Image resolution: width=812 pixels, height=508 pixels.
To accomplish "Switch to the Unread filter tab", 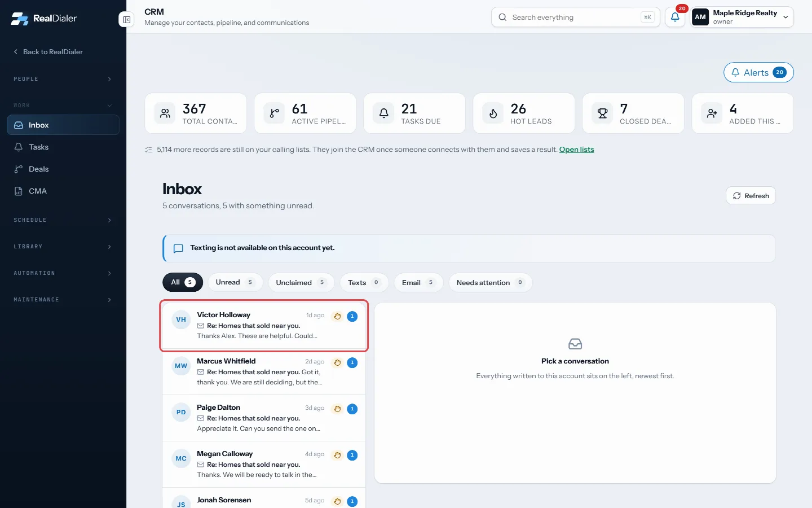I will click(235, 282).
